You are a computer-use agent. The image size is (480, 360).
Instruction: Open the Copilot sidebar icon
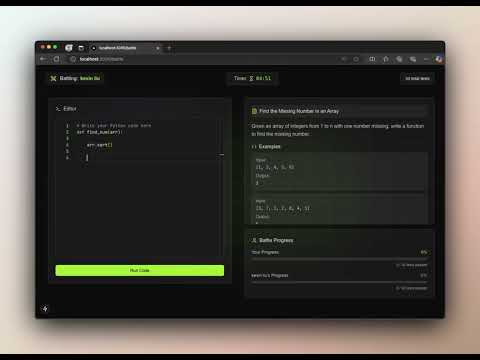pos(439,59)
